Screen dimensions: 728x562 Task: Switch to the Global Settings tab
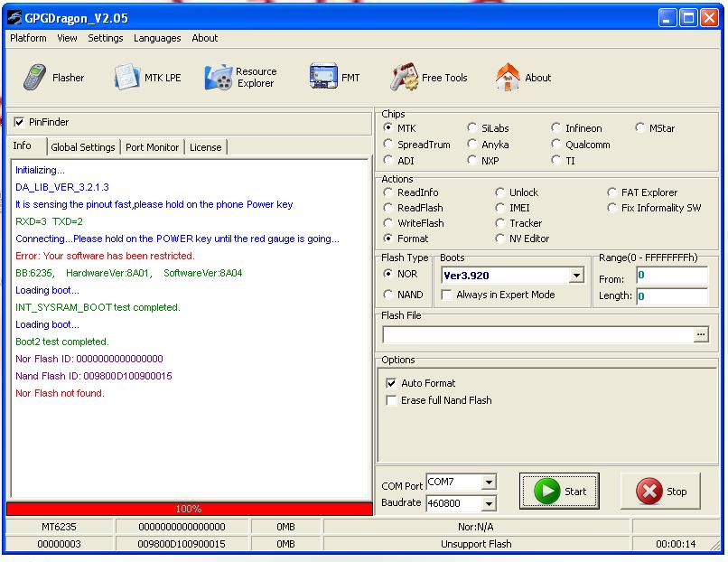click(83, 147)
